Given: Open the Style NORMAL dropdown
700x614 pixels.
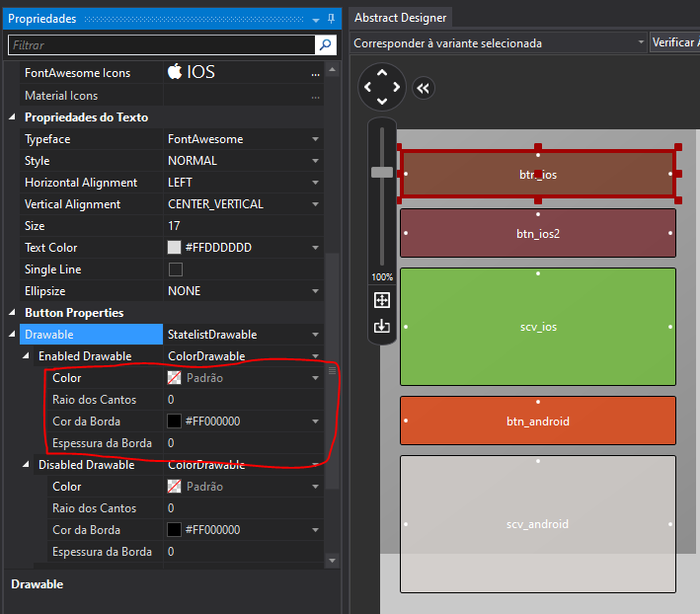Looking at the screenshot, I should click(315, 161).
